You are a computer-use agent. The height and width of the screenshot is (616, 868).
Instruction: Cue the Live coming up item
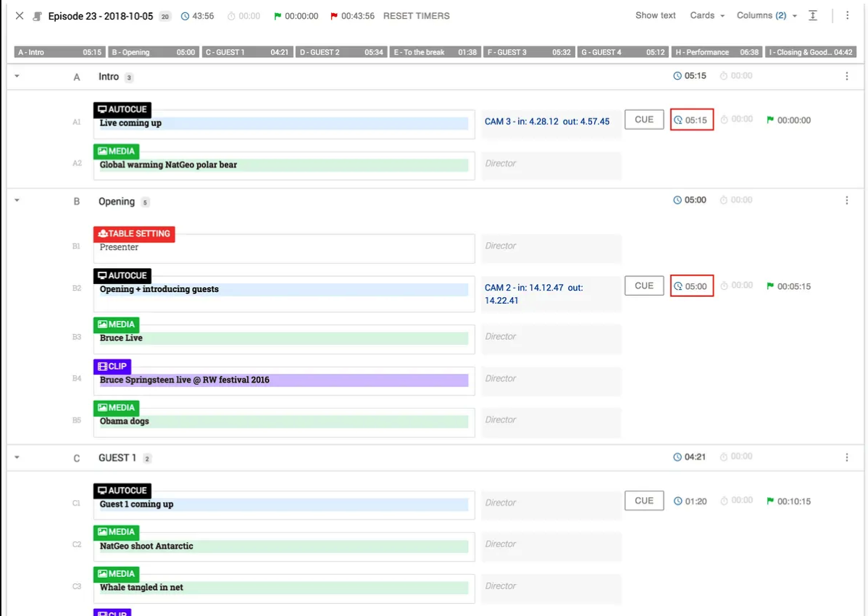(x=644, y=120)
